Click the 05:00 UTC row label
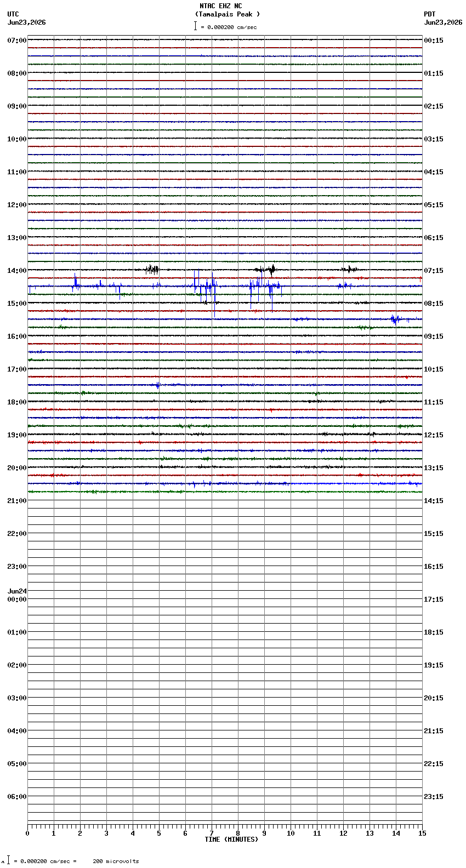The image size is (466, 868). (x=17, y=764)
